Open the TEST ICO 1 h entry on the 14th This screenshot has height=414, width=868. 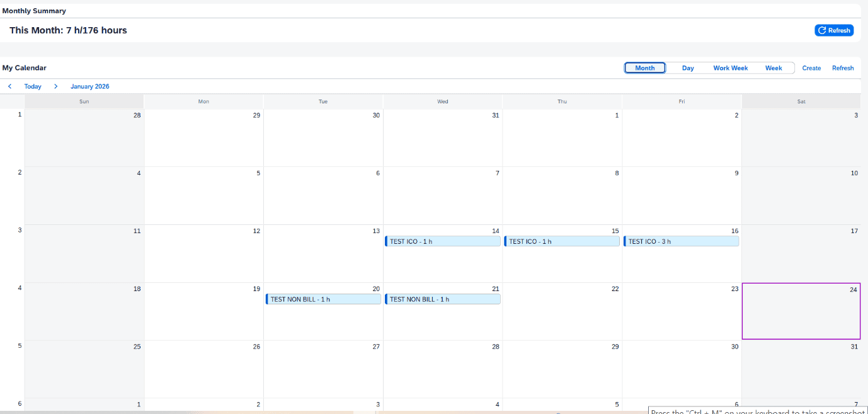pyautogui.click(x=442, y=241)
